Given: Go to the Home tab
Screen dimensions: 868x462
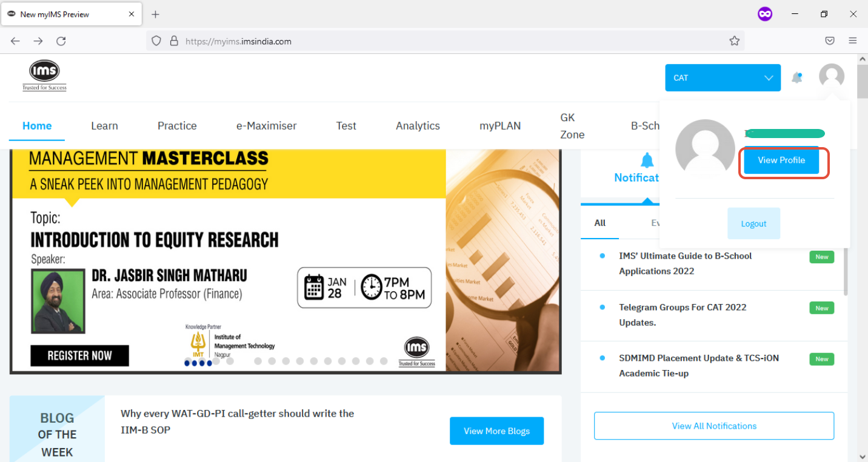Looking at the screenshot, I should 37,125.
